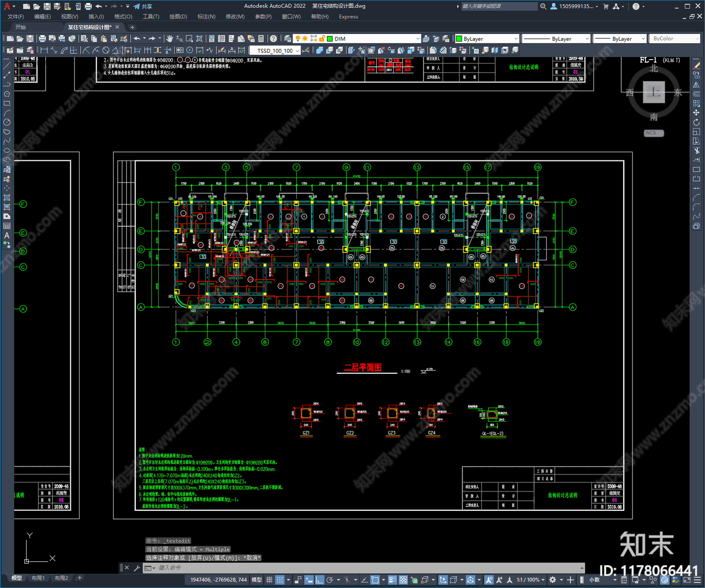Click the keyword search box in title bar
Viewport: 705px width, 588px height.
tap(499, 6)
